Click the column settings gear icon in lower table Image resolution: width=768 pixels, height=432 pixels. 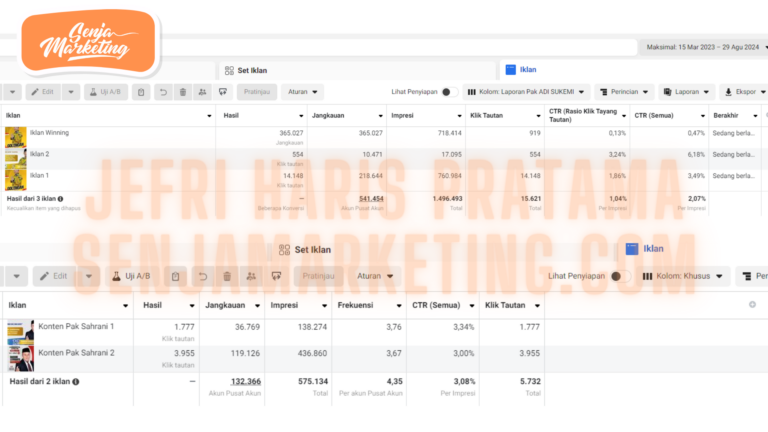click(752, 305)
